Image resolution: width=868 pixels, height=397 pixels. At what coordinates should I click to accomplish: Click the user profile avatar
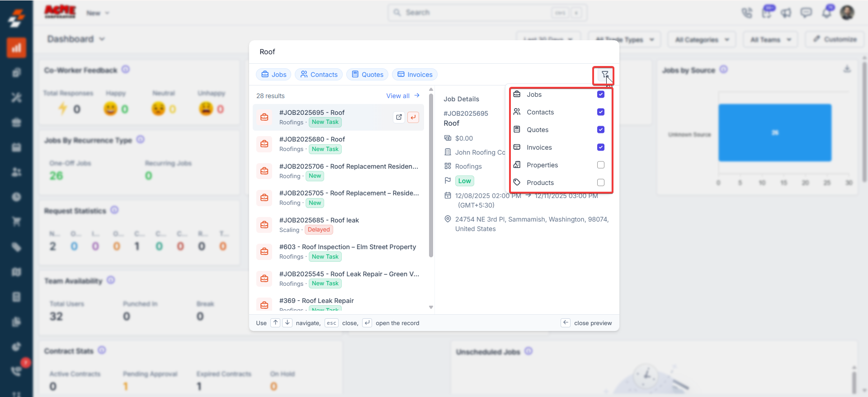(847, 13)
